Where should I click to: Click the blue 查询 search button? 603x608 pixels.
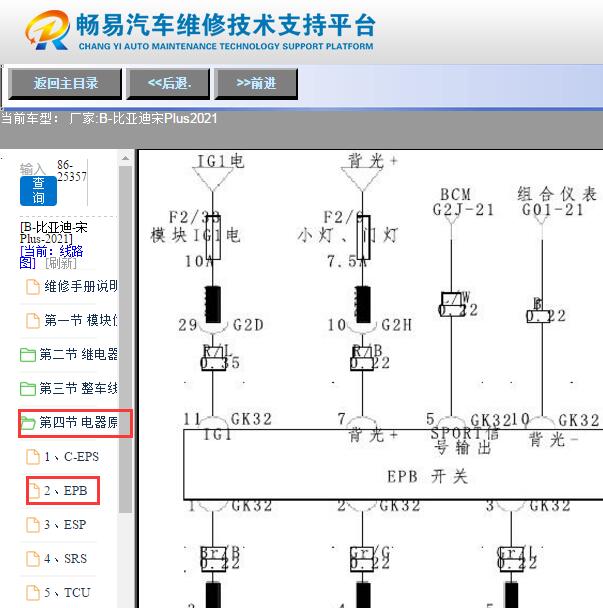point(38,190)
